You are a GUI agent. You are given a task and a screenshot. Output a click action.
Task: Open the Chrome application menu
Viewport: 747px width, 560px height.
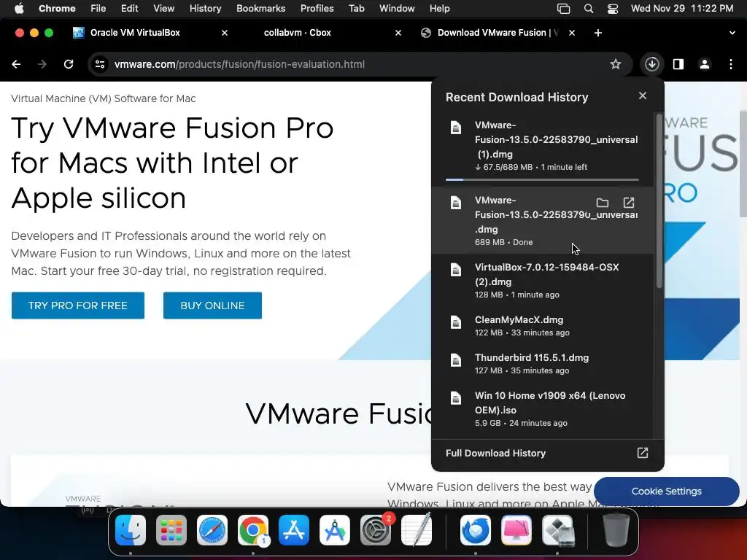point(57,9)
